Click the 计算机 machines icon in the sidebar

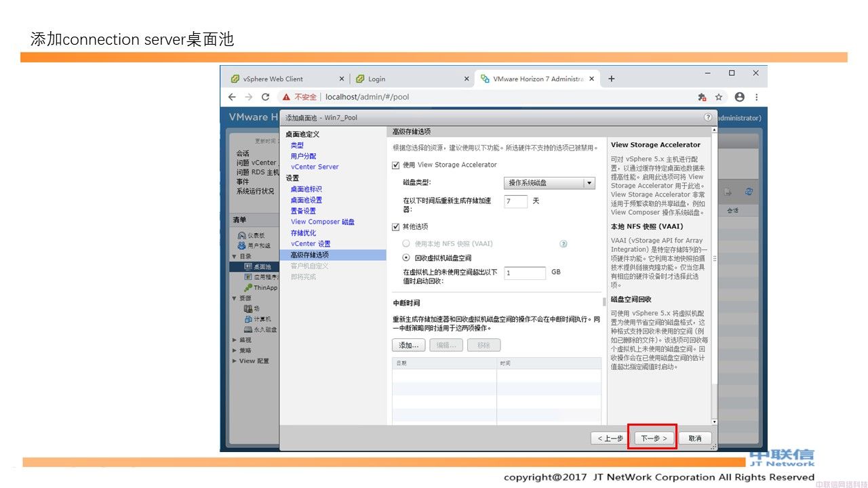(x=248, y=319)
